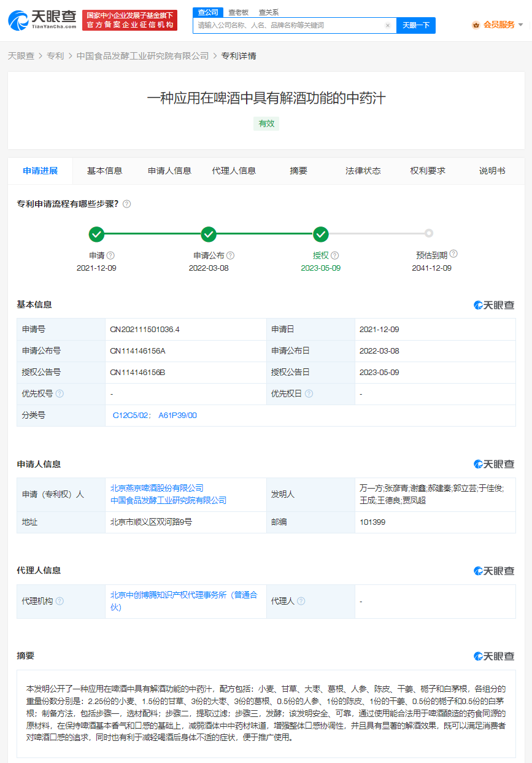532x763 pixels.
Task: Click expected expiry date 2041-12-09
Action: (x=431, y=268)
